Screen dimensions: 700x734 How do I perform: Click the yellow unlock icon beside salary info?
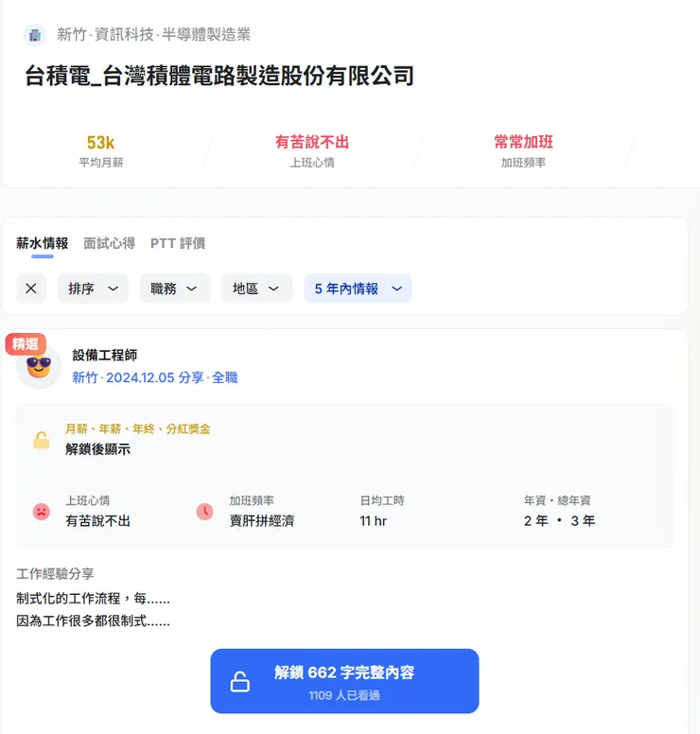pyautogui.click(x=42, y=440)
